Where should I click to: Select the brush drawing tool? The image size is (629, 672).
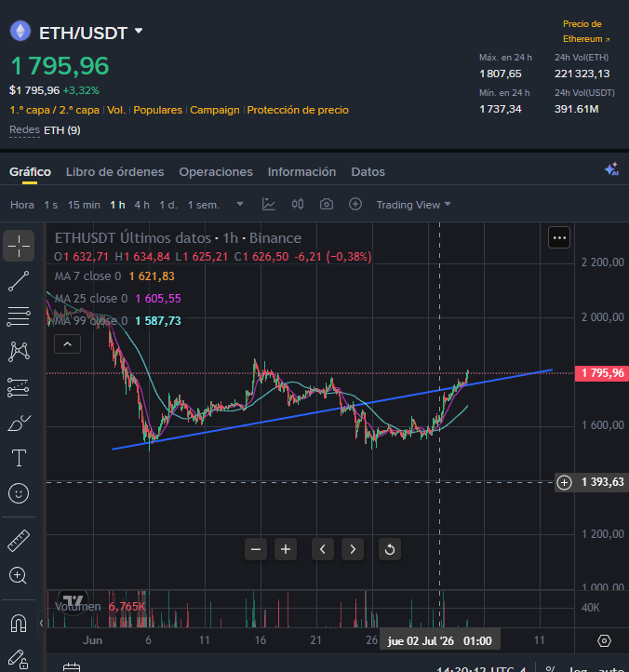click(19, 423)
